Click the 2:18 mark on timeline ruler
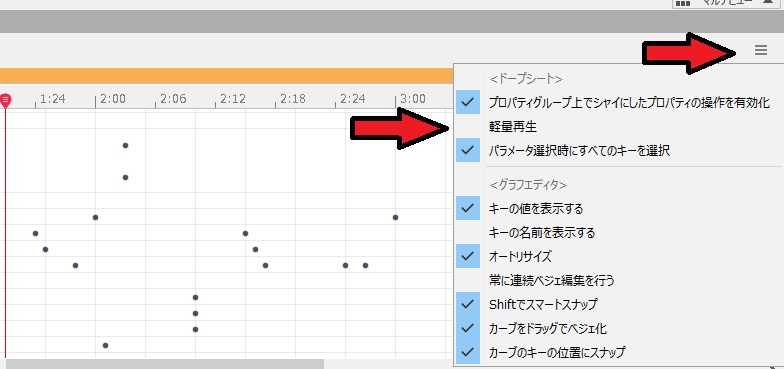This screenshot has height=369, width=784. [293, 98]
